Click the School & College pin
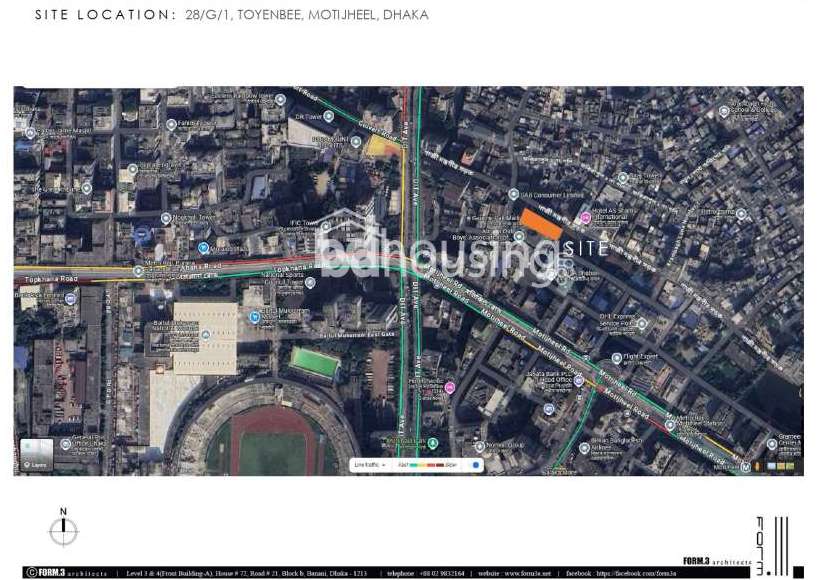Screen dimensions: 823x580 point(724,111)
